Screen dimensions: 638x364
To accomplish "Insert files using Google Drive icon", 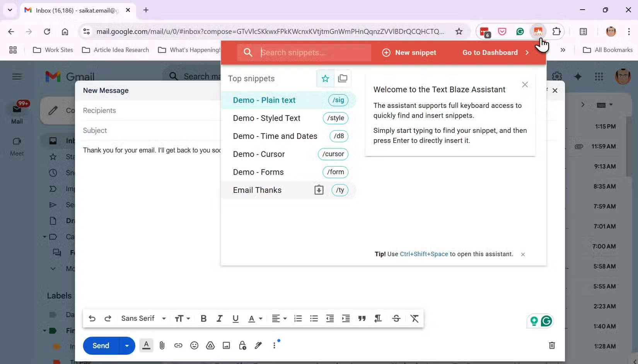I will pos(210,345).
